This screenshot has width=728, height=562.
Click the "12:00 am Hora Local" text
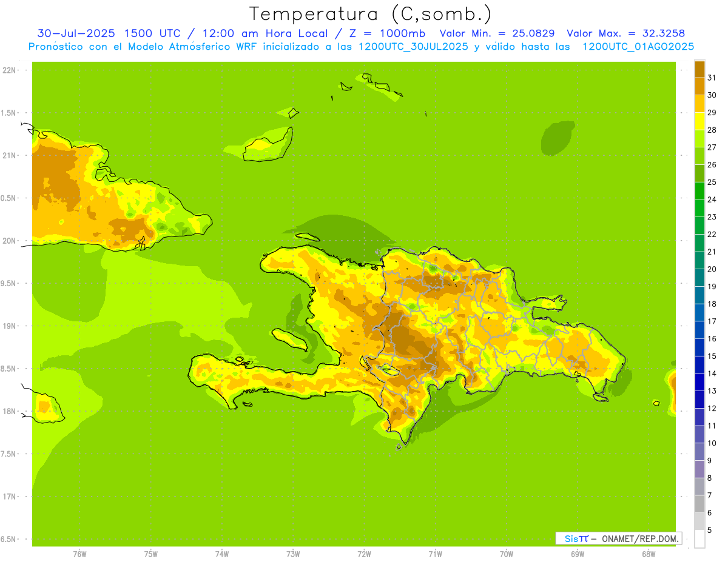(x=263, y=33)
